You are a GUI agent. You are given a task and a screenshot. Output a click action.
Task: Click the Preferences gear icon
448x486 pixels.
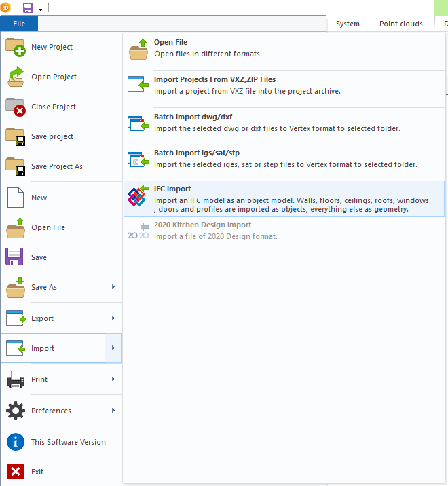pyautogui.click(x=16, y=411)
